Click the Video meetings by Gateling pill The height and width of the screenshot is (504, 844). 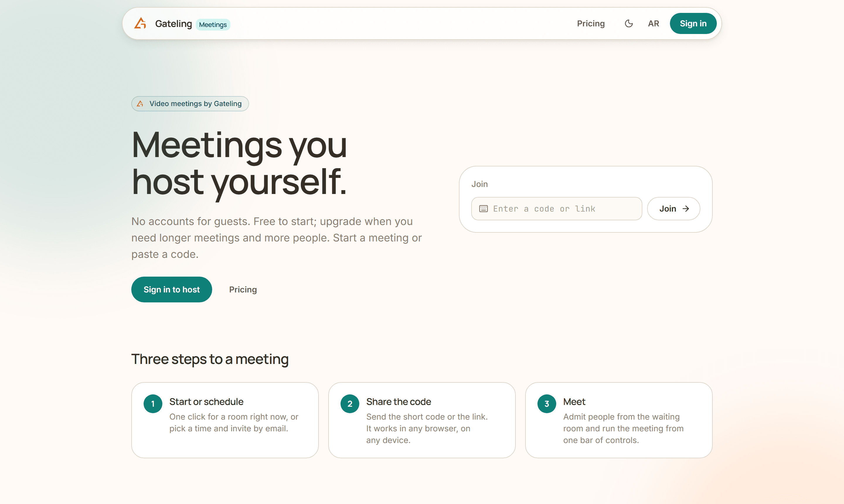[x=190, y=104]
